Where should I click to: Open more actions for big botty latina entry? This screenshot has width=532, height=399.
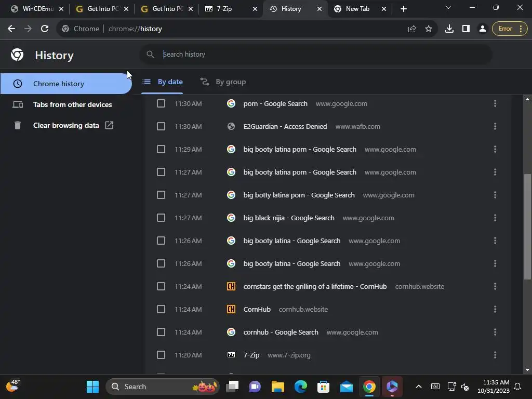(495, 195)
